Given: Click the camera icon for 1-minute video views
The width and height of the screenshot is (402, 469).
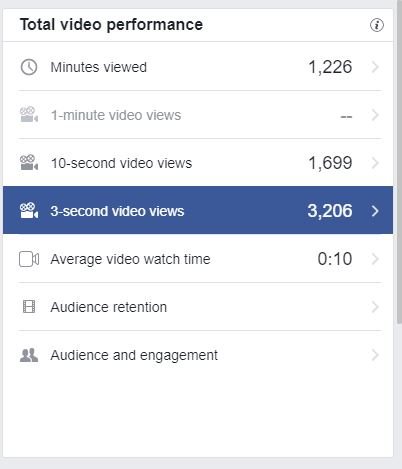Looking at the screenshot, I should tap(29, 115).
